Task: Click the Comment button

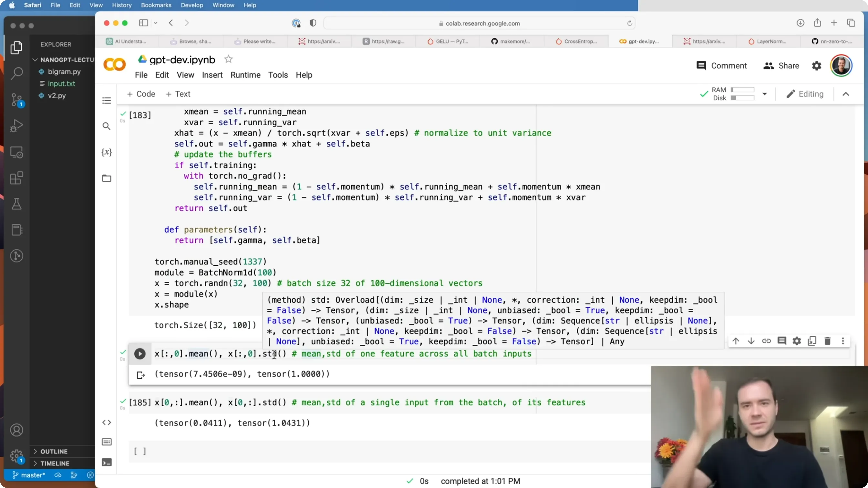Action: [721, 66]
